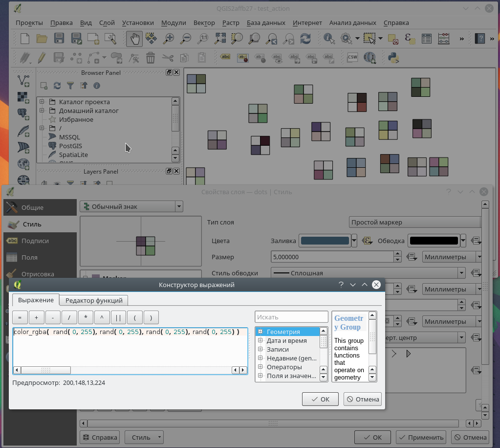Screen dimensions: 500x448
Task: Select the Pan Map hand tool
Action: click(133, 39)
